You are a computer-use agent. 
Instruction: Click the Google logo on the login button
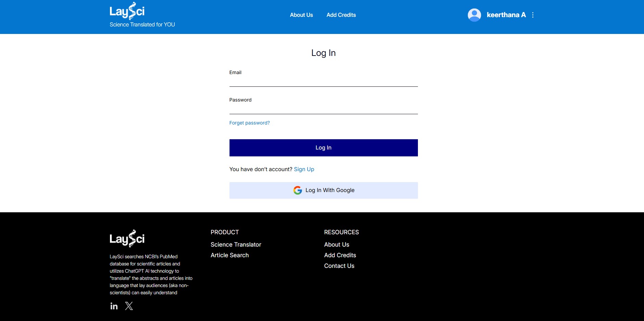pyautogui.click(x=298, y=190)
